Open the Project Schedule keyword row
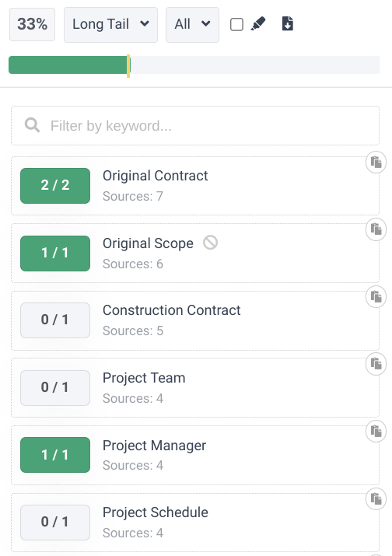 pyautogui.click(x=195, y=522)
